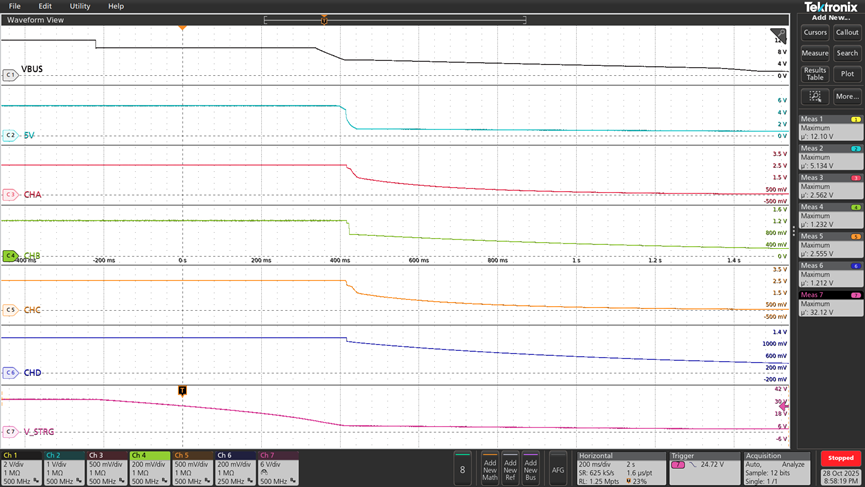
Task: Click the zoom box icon button
Action: [x=815, y=96]
